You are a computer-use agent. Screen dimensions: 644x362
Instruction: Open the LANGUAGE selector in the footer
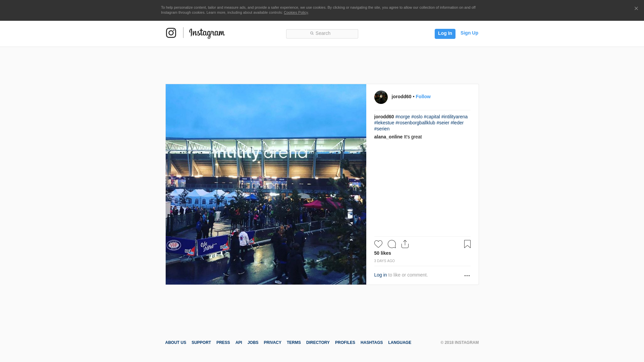click(x=399, y=343)
